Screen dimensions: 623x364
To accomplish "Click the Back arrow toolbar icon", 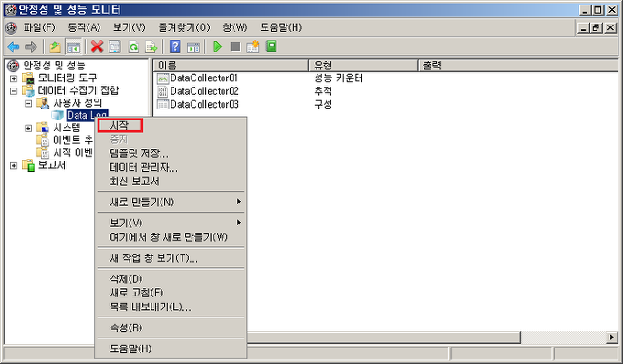I will (x=14, y=47).
